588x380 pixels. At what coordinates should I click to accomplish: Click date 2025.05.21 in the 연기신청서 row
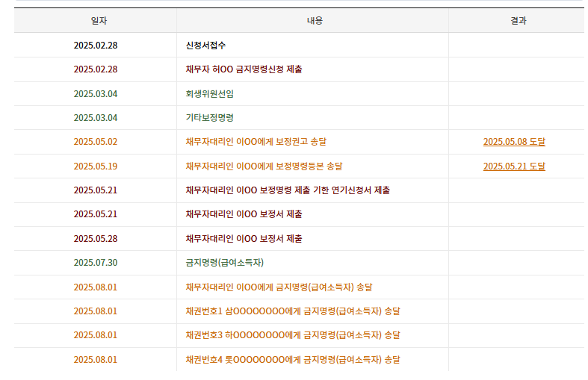96,190
